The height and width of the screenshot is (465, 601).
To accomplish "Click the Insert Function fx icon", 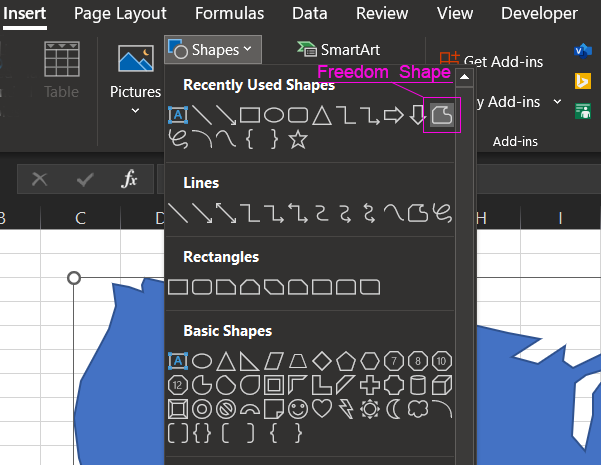I will click(x=129, y=180).
